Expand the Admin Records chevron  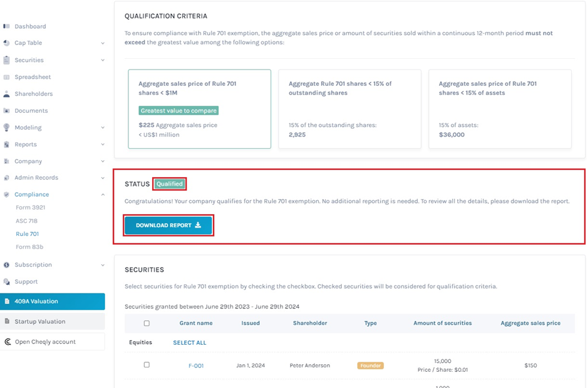[x=103, y=178]
